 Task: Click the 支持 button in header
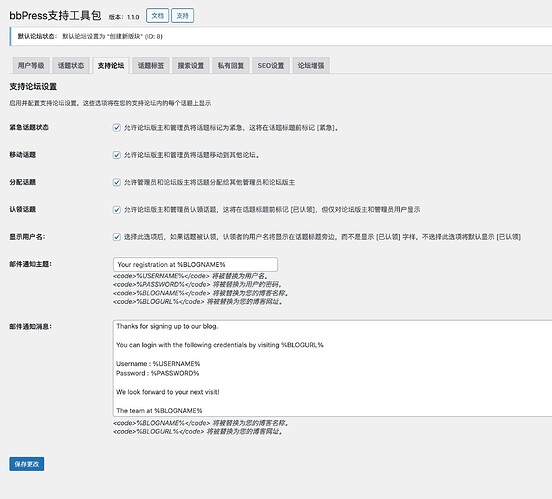[182, 16]
